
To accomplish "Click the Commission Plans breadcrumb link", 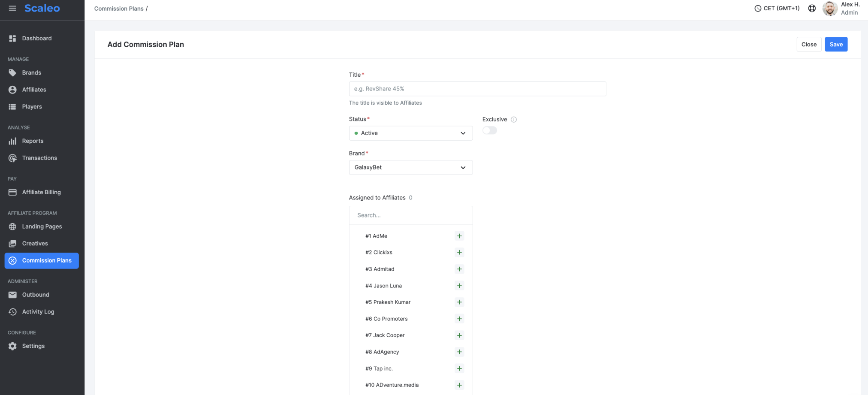I will pos(119,9).
